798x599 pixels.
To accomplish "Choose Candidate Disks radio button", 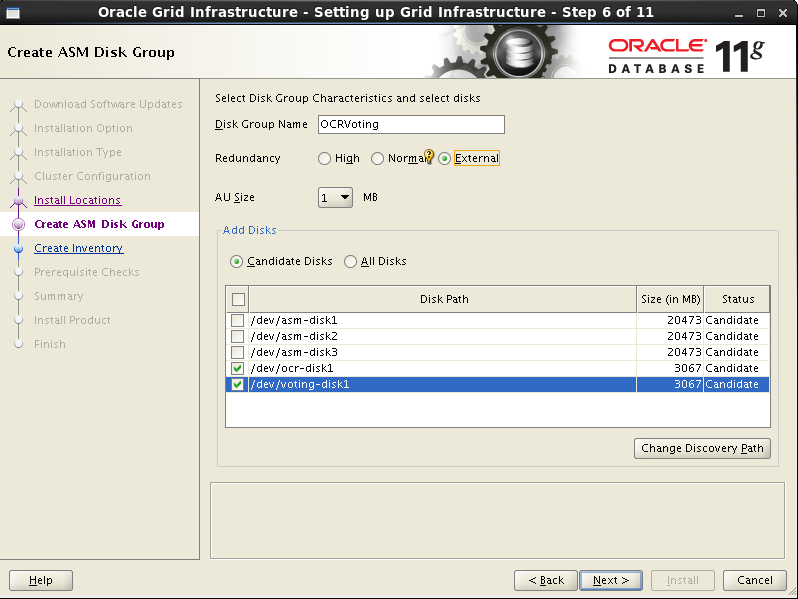I will point(236,262).
